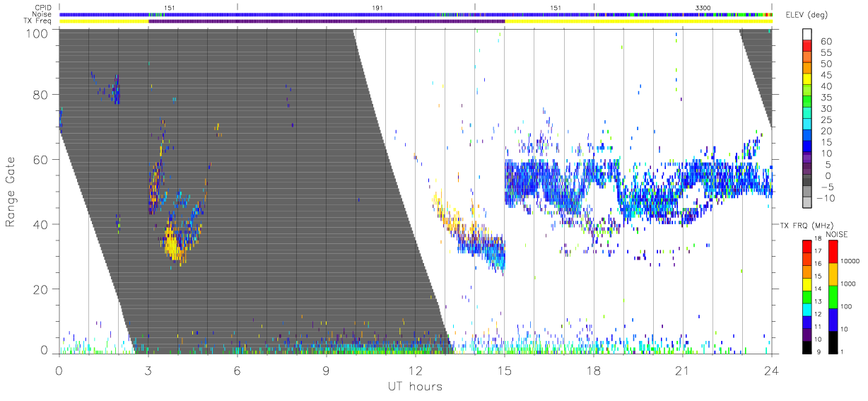Click the UT hours tick label "9"
The image size is (868, 401).
pyautogui.click(x=326, y=369)
